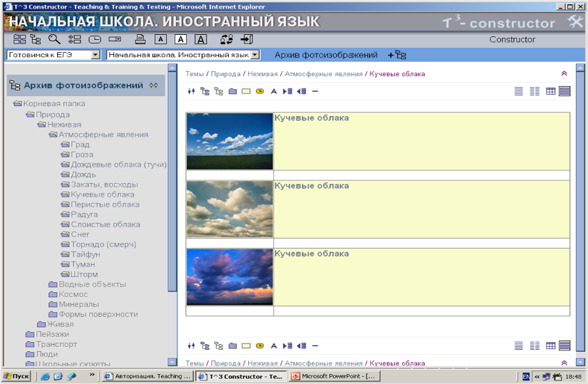588x384 pixels.
Task: Click the printer icon in the top toolbar
Action: pos(140,39)
